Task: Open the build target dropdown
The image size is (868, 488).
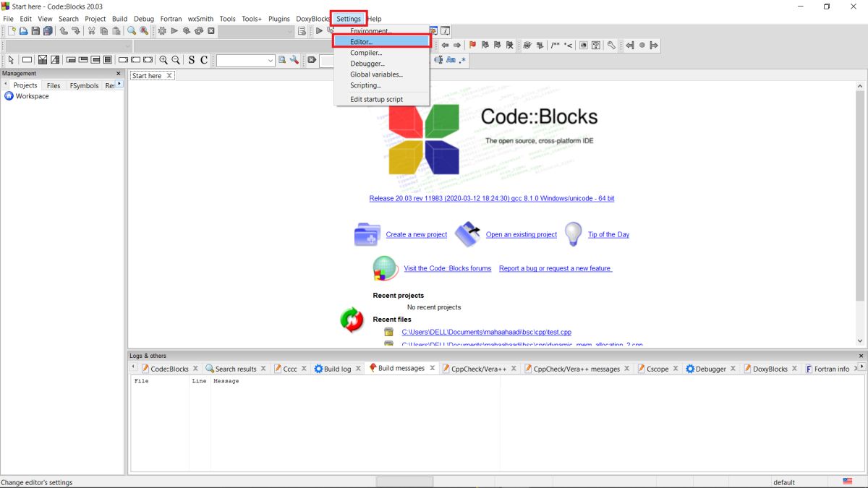Action: click(256, 31)
